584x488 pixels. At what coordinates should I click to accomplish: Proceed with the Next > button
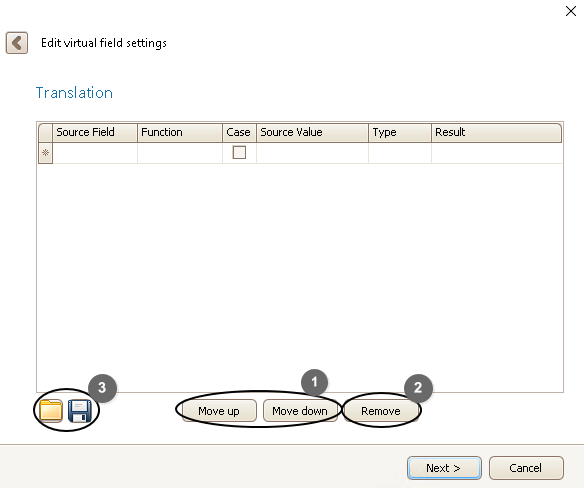444,468
